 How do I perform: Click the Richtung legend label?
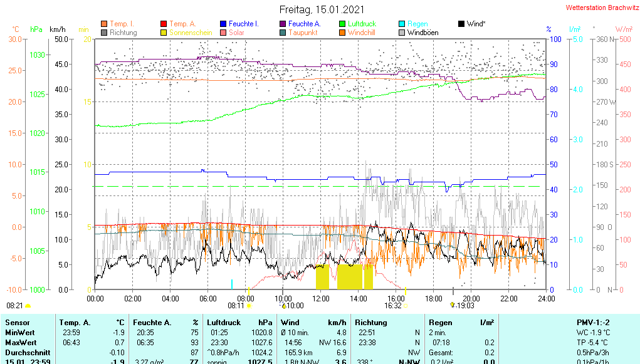click(x=123, y=33)
